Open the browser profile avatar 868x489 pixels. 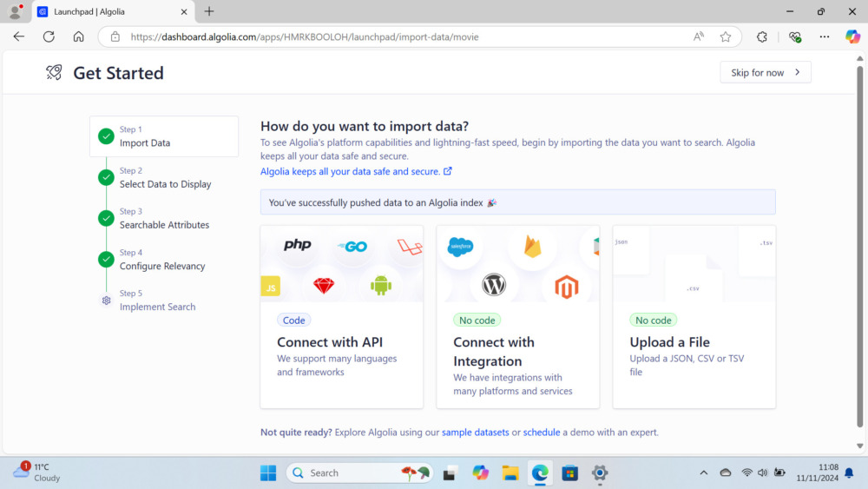16,11
